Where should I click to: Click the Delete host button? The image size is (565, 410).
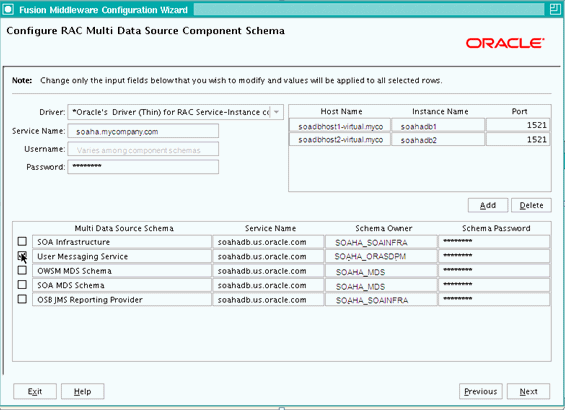tap(531, 205)
